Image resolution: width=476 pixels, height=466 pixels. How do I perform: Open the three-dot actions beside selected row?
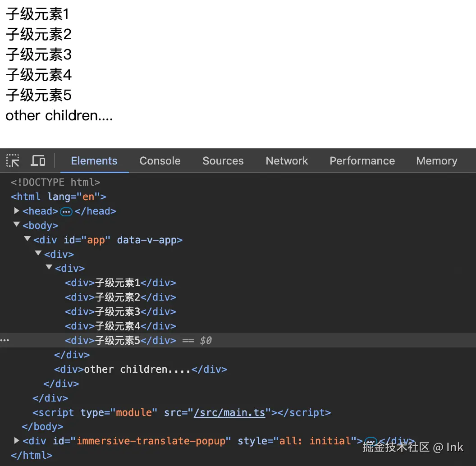pos(5,340)
